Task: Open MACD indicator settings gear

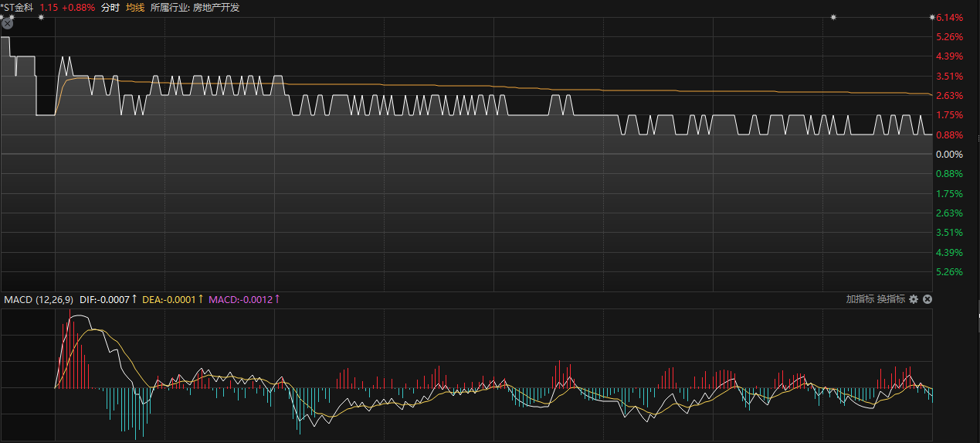Action: click(914, 299)
